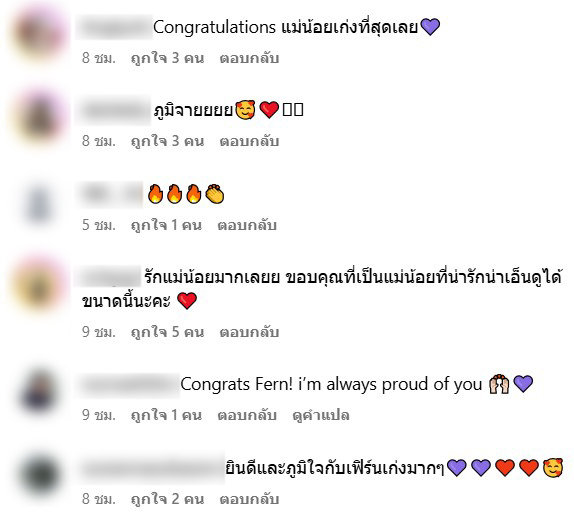
Task: View the one like on fire emojis comment
Action: click(166, 225)
